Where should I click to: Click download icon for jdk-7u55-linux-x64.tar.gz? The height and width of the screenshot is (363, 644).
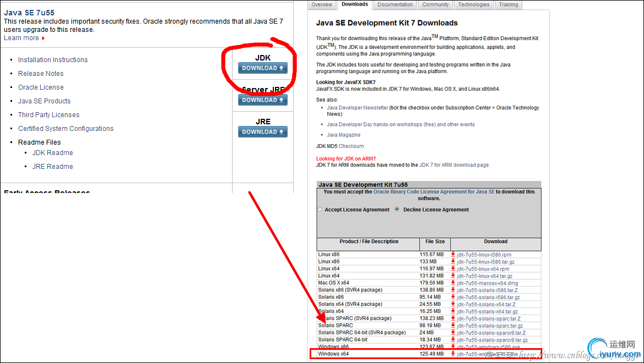point(453,276)
